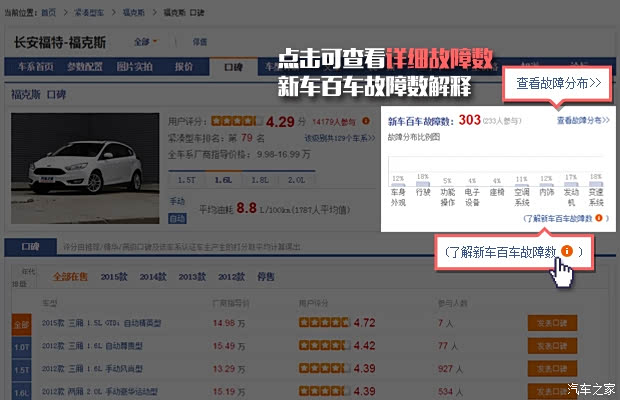Screen dimensions: 620x400
Task: Click the 发动机 bar in the fault chart
Action: click(x=571, y=184)
